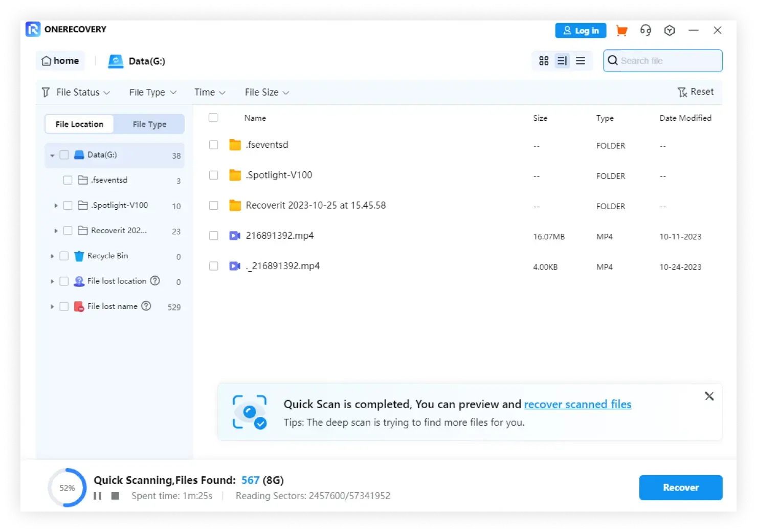Pause the scan in progress
The height and width of the screenshot is (532, 757).
(x=98, y=496)
